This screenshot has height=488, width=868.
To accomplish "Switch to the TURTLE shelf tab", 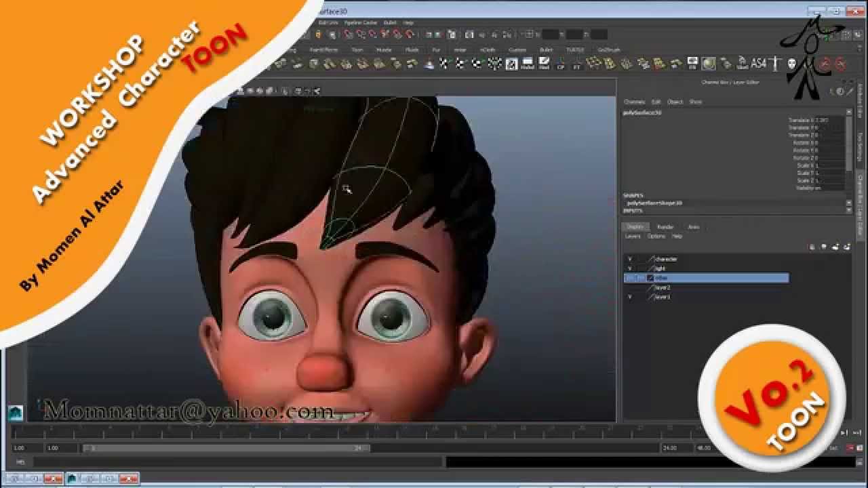I will (x=575, y=49).
